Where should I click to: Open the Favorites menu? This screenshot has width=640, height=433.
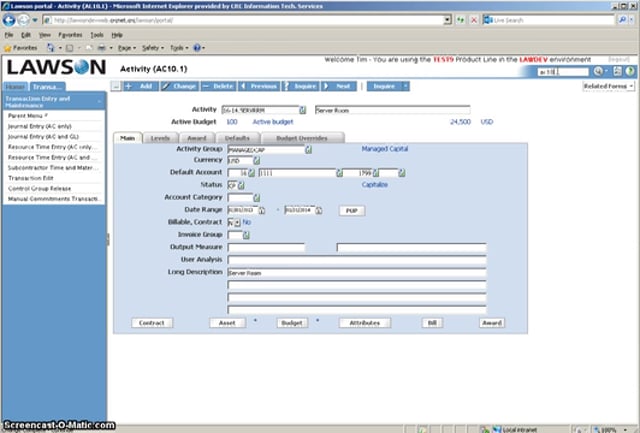point(70,35)
